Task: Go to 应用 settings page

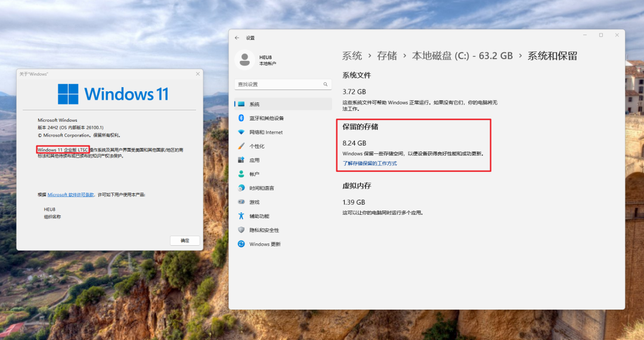Action: click(283, 160)
